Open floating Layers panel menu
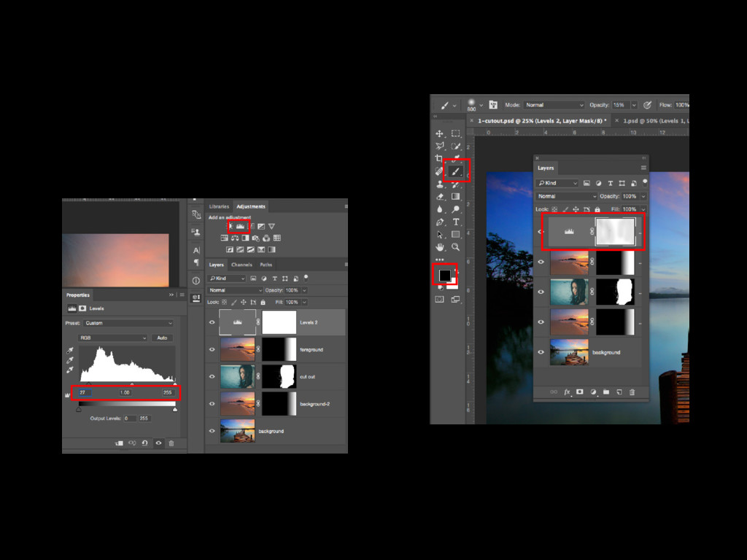This screenshot has height=560, width=747. click(x=643, y=168)
